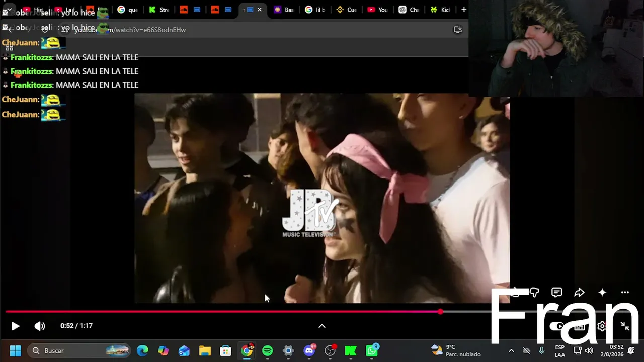Switch to the 'Cue' Binance tab
The width and height of the screenshot is (644, 362).
347,10
